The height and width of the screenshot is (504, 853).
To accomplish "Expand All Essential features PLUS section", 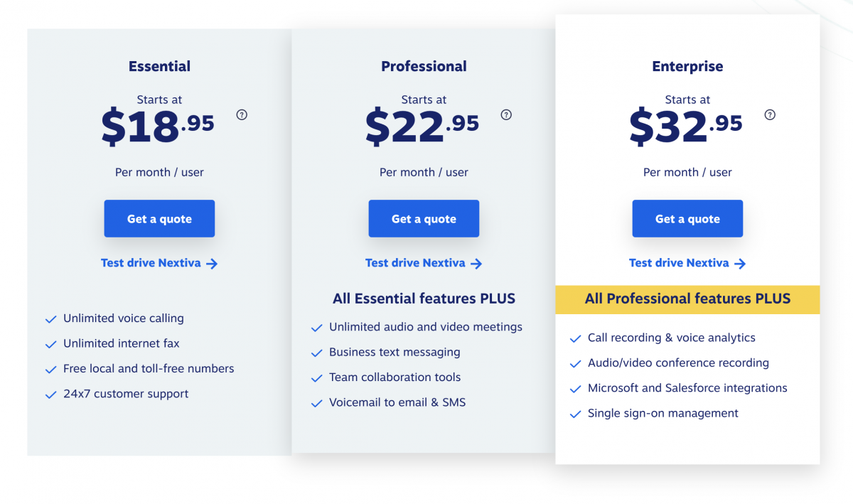I will pyautogui.click(x=424, y=298).
